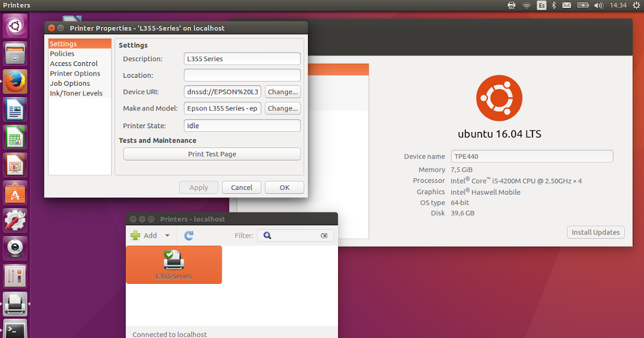Close the Printers - localhost window
Viewport: 644px width, 338px height.
(x=133, y=219)
